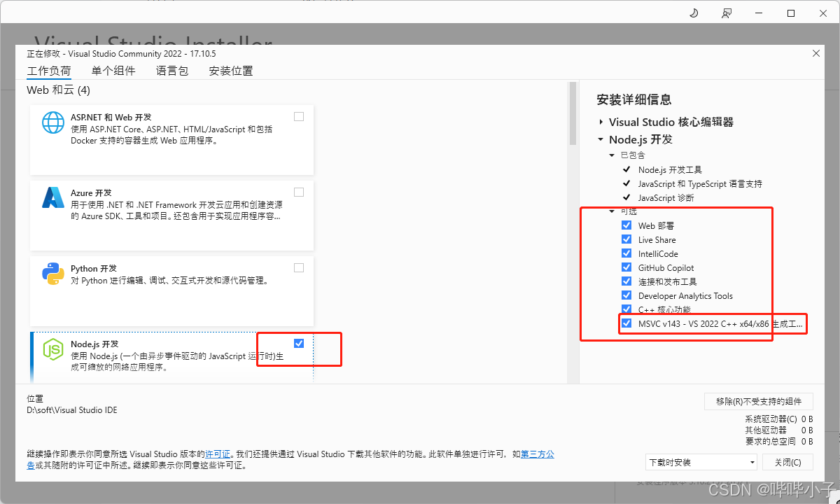Open the 下载时安装 install mode dropdown
Image resolution: width=840 pixels, height=504 pixels.
tap(701, 463)
